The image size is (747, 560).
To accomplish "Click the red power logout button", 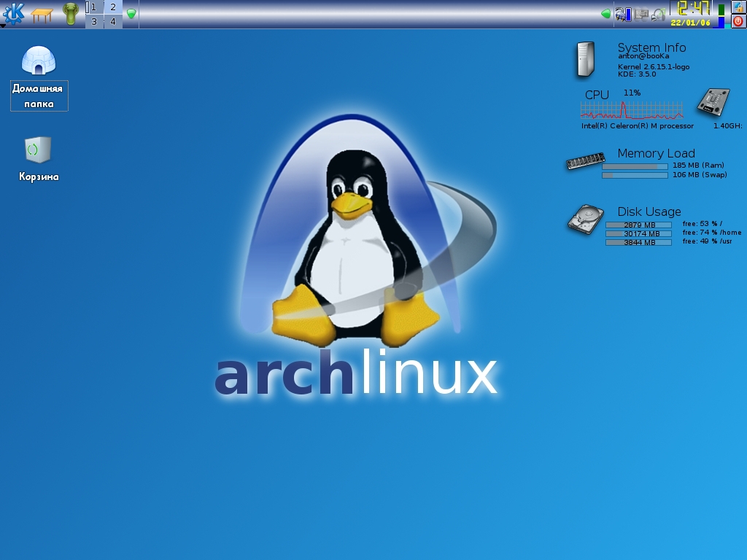I will pos(738,21).
